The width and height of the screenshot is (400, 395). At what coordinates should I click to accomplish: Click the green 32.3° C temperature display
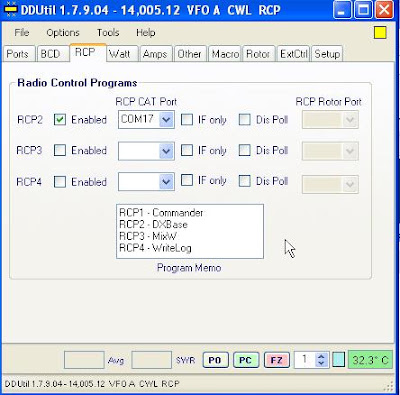click(x=370, y=360)
